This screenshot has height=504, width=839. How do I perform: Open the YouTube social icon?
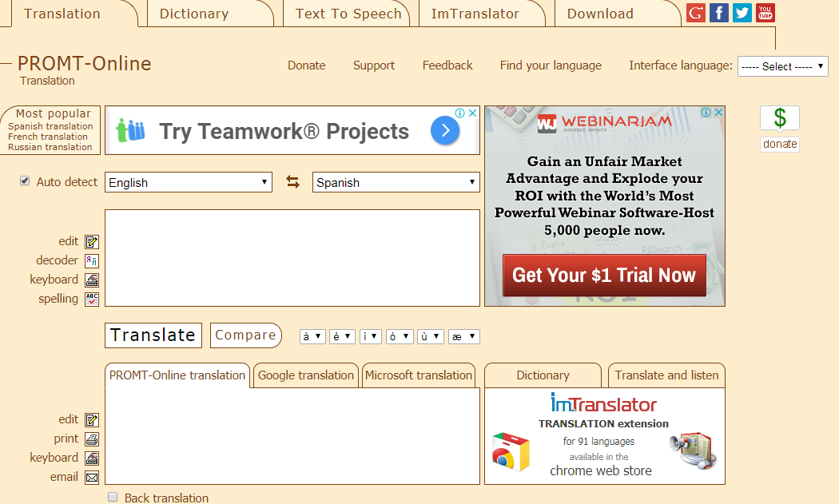[765, 13]
